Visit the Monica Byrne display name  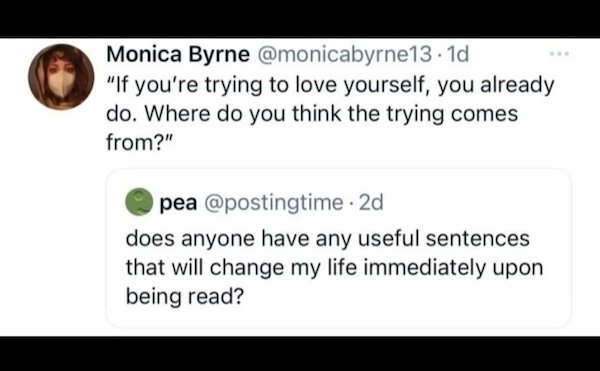[178, 54]
